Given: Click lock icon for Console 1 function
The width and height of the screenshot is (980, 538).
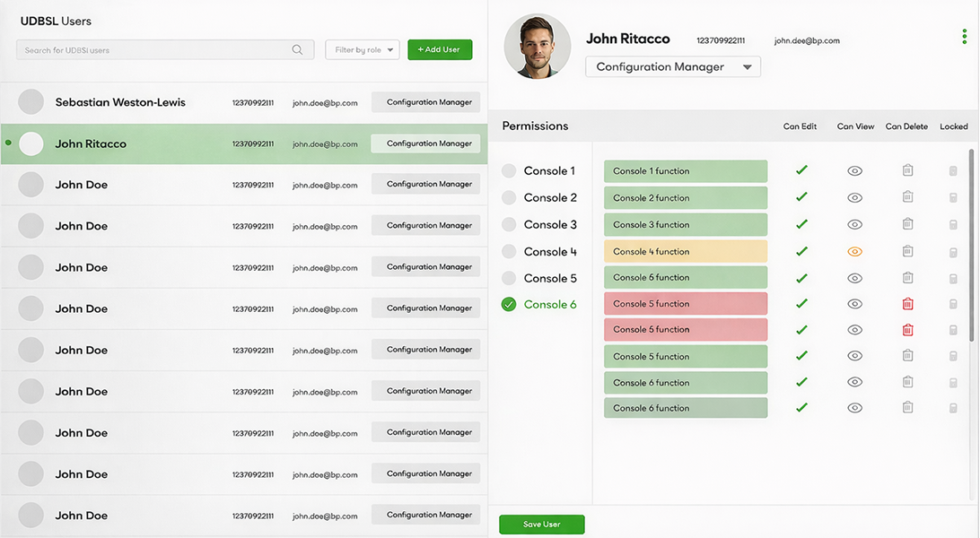Looking at the screenshot, I should tap(953, 171).
